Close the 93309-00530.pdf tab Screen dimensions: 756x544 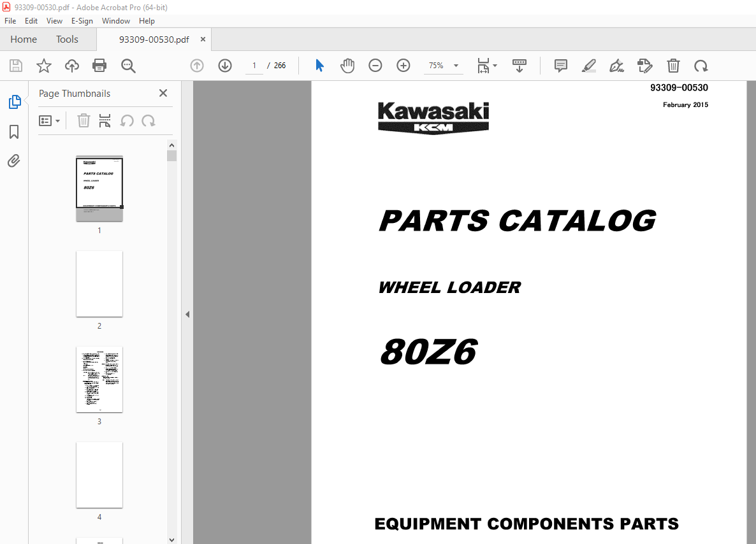coord(203,39)
